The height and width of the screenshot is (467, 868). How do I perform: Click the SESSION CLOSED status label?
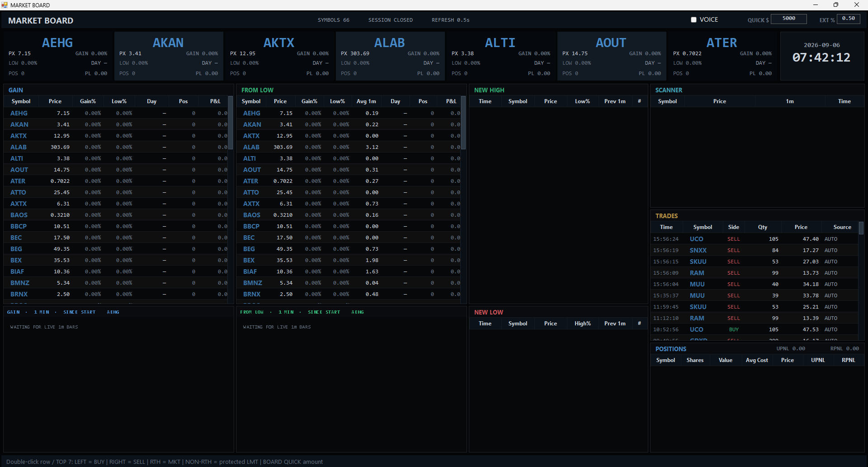(391, 20)
